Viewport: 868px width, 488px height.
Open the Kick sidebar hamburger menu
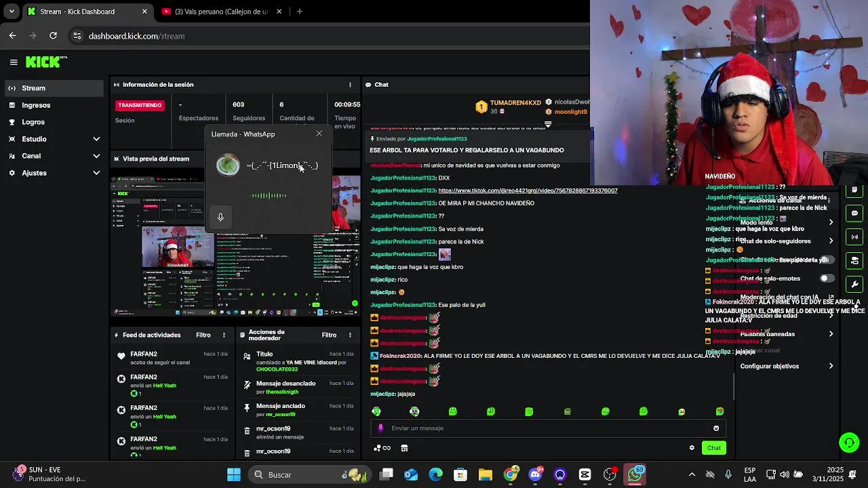(x=14, y=62)
